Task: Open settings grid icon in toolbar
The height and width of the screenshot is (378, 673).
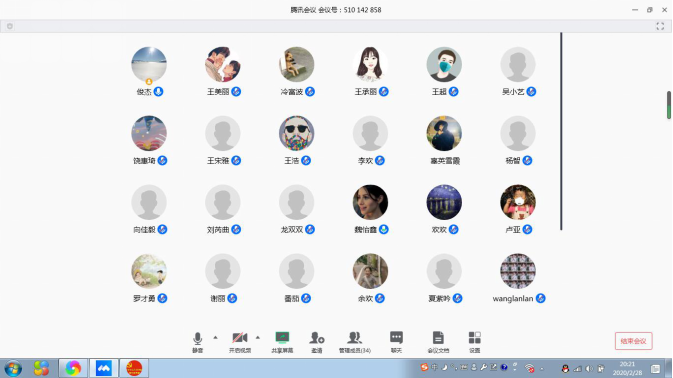Action: [474, 342]
